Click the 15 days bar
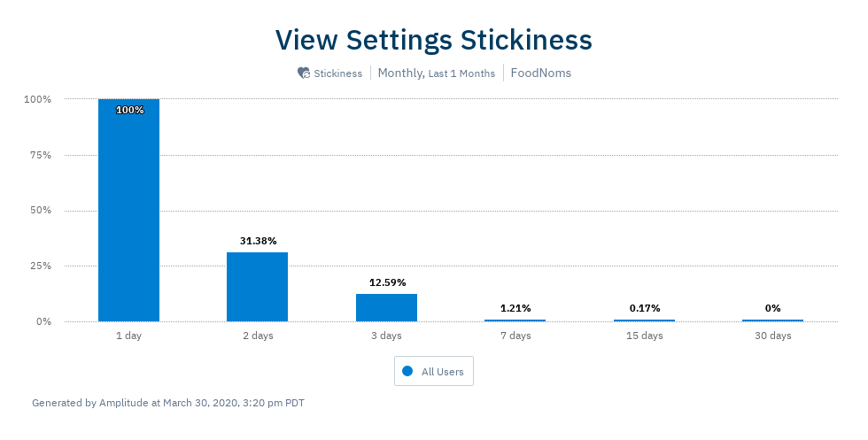Screen dimensions: 868x440 (645, 320)
